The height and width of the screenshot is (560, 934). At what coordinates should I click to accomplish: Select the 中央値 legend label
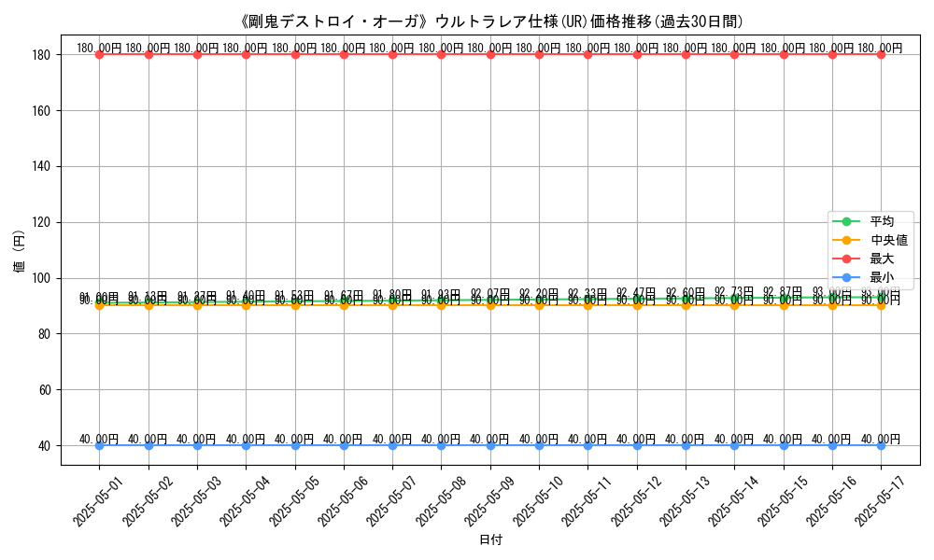(889, 241)
